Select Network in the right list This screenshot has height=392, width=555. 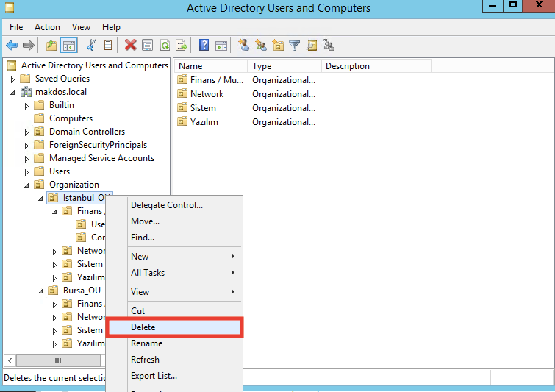click(x=207, y=94)
